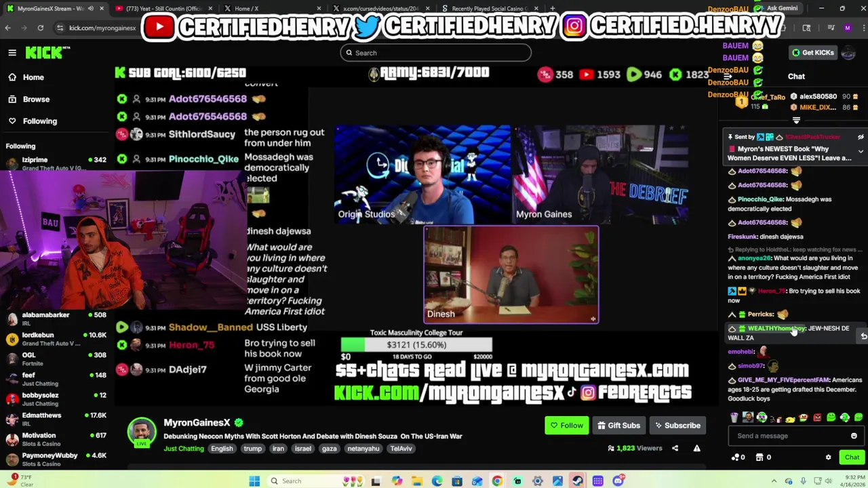868x488 pixels.
Task: Go back in browser history
Action: (x=7, y=28)
